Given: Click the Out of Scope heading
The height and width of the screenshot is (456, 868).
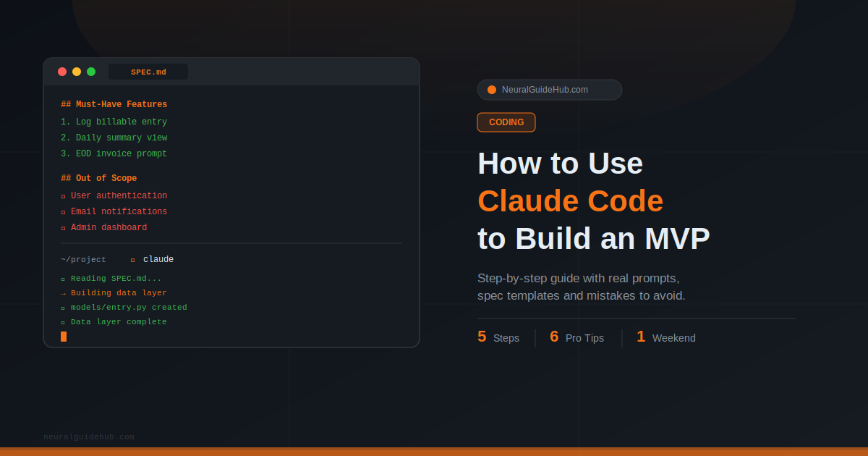Looking at the screenshot, I should [x=99, y=179].
